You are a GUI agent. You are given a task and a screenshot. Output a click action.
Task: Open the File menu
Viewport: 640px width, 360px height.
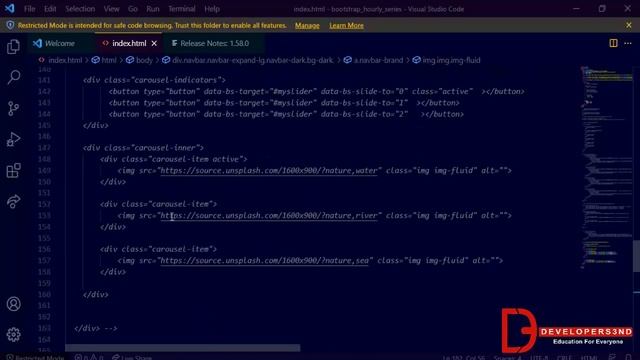[x=29, y=9]
